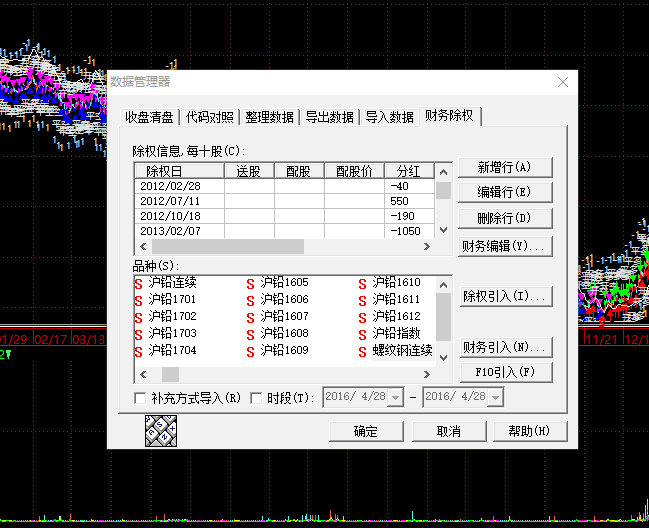Viewport: 649px width, 528px height.
Task: Toggle the 时段(T) checkbox
Action: point(256,398)
